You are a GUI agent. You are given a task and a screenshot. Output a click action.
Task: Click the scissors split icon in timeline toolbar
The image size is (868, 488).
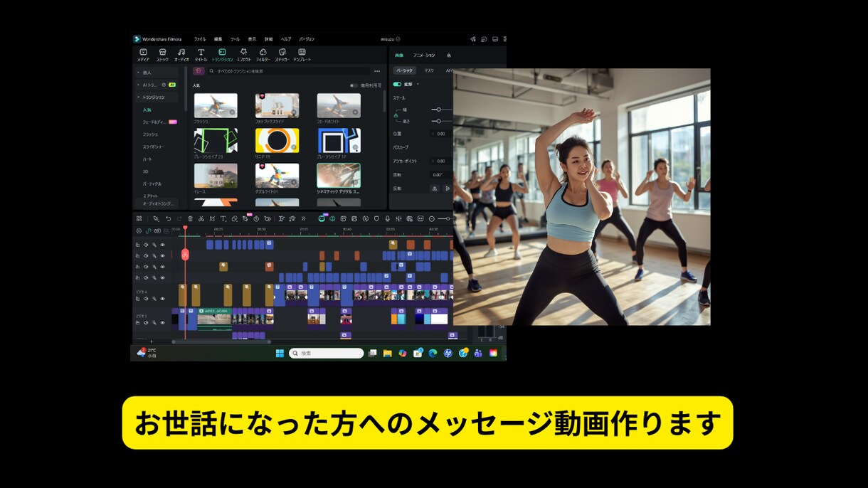(x=201, y=218)
